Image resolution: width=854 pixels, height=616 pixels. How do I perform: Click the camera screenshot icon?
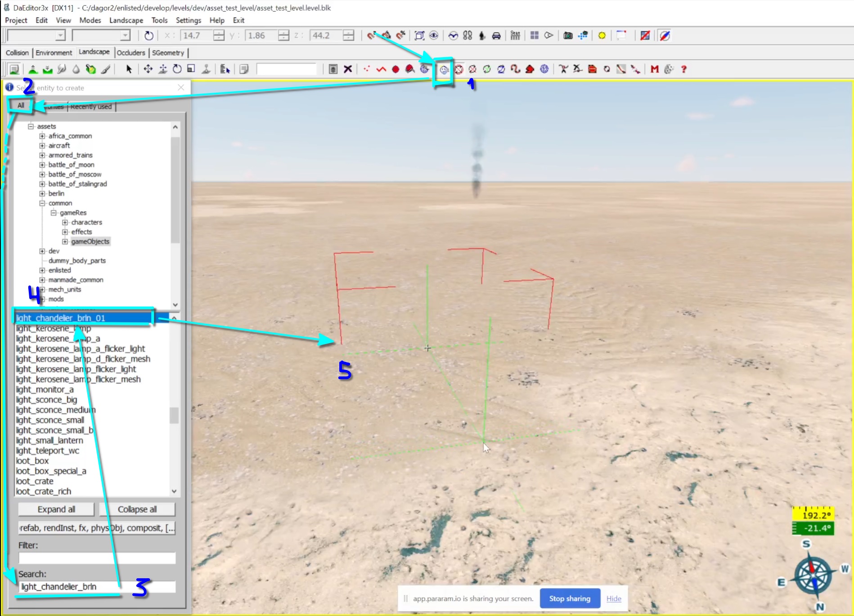[568, 36]
